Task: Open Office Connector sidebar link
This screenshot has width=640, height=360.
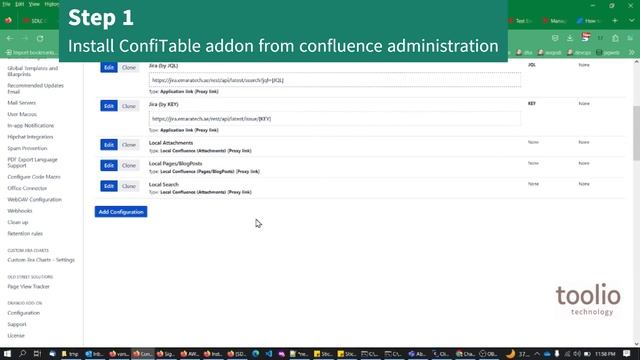Action: click(27, 188)
